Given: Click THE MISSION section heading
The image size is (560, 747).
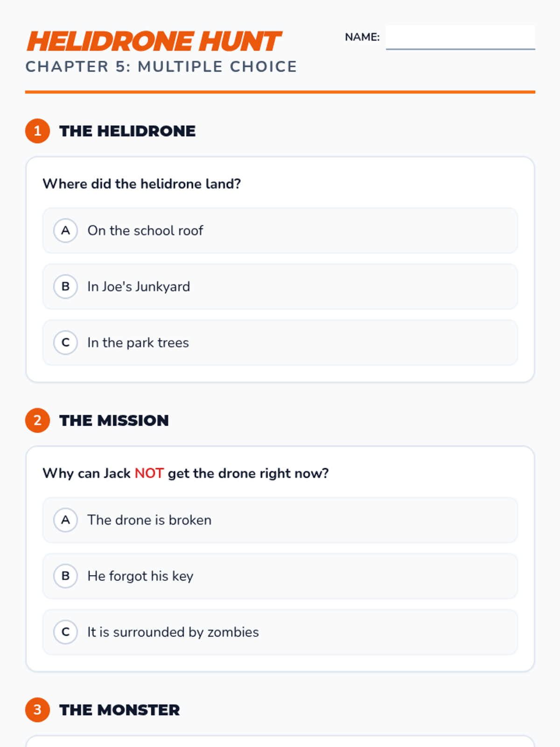Looking at the screenshot, I should [x=114, y=420].
